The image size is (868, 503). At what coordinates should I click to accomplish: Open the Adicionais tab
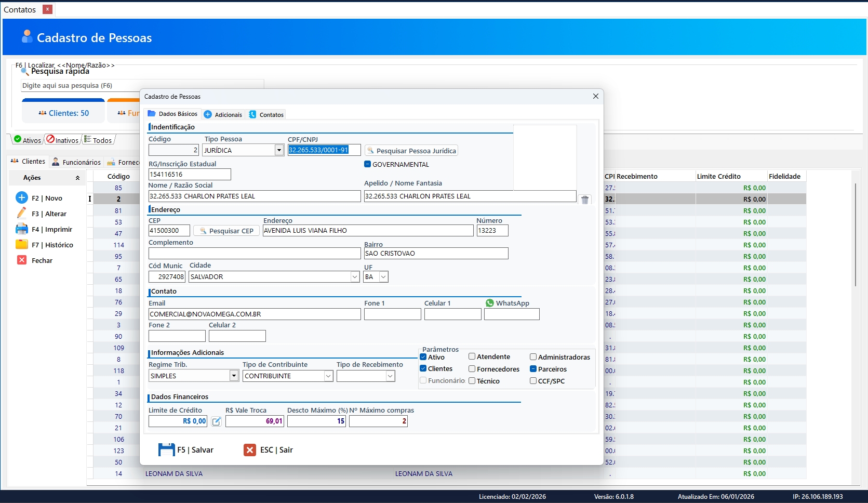[x=223, y=114]
